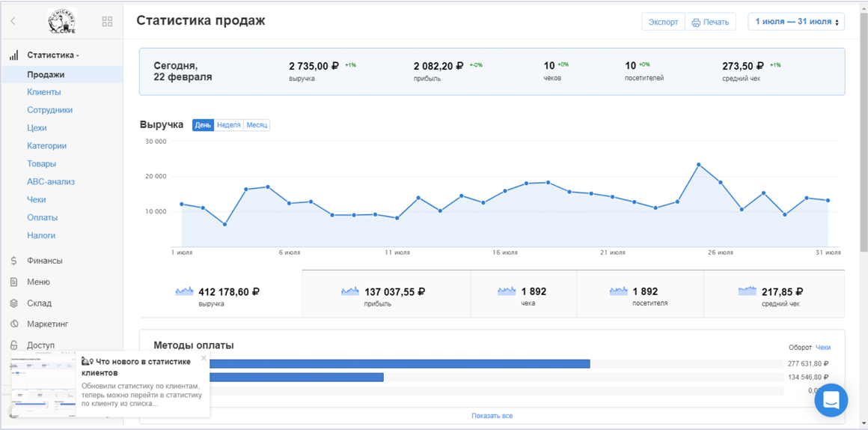Open Продажи in sidebar

(x=62, y=74)
